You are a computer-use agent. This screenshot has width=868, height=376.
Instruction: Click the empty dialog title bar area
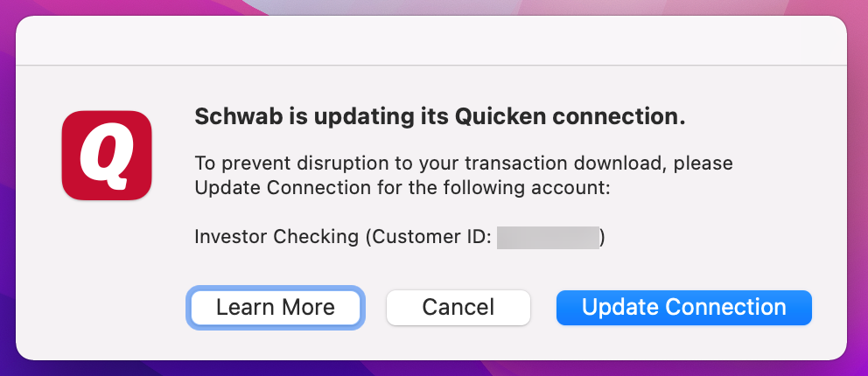tap(431, 40)
